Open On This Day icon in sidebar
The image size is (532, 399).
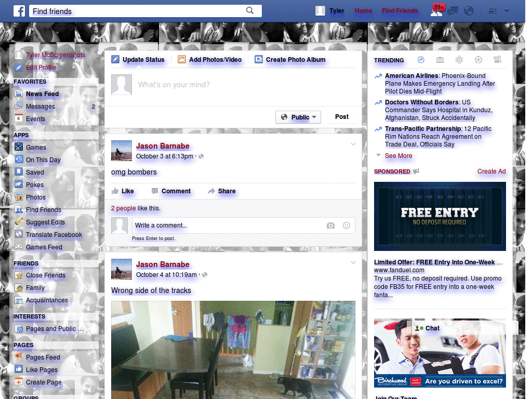coord(19,159)
